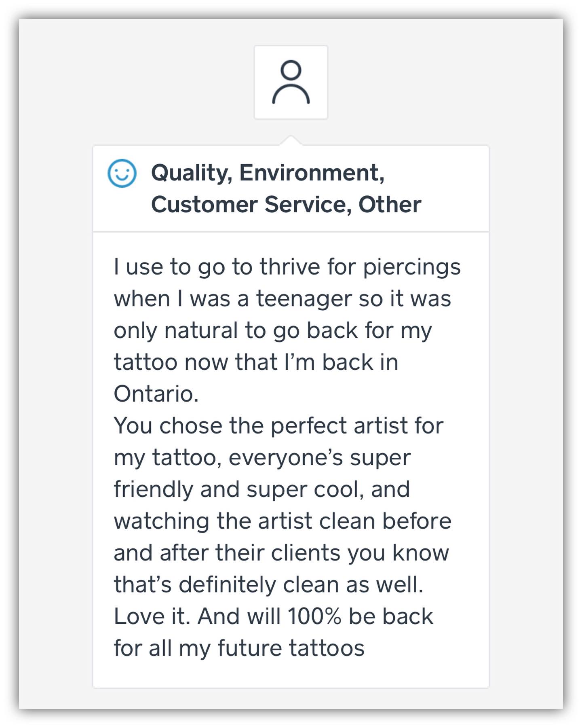Click "Love it." in the review text
Image resolution: width=582 pixels, height=728 pixels.
152,616
